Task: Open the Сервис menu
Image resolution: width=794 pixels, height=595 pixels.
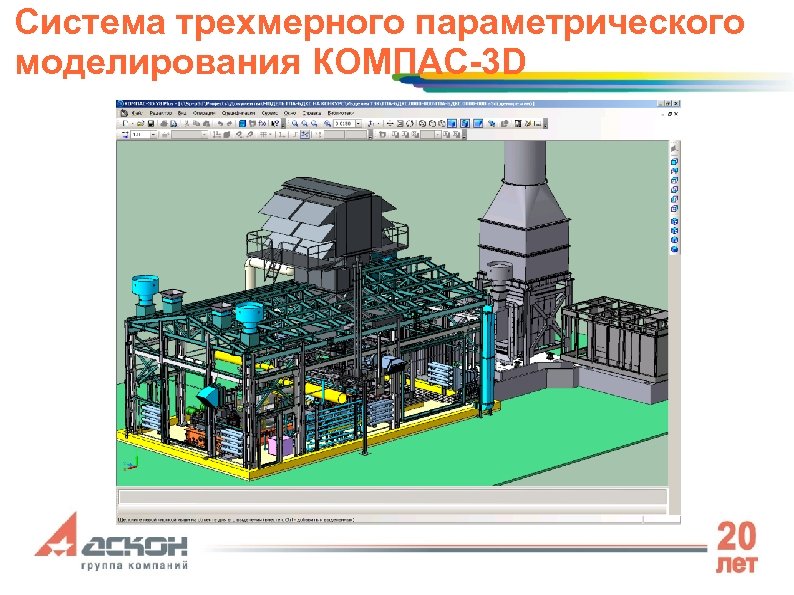Action: pyautogui.click(x=269, y=113)
